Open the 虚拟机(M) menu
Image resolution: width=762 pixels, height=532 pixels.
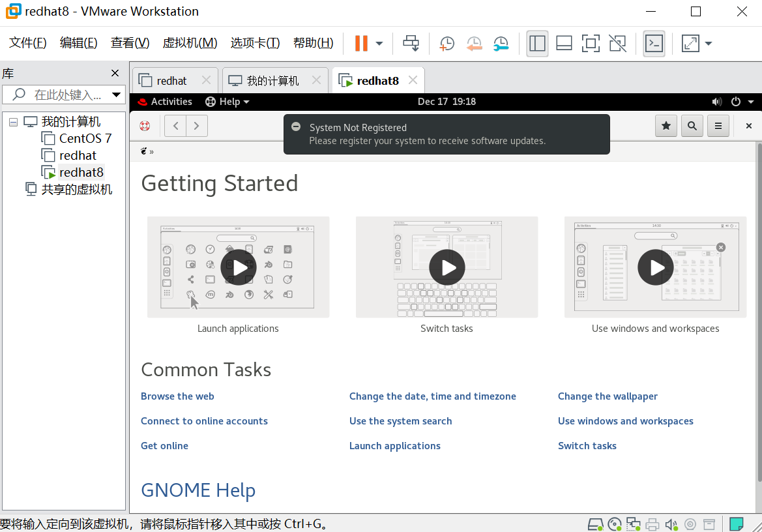190,43
